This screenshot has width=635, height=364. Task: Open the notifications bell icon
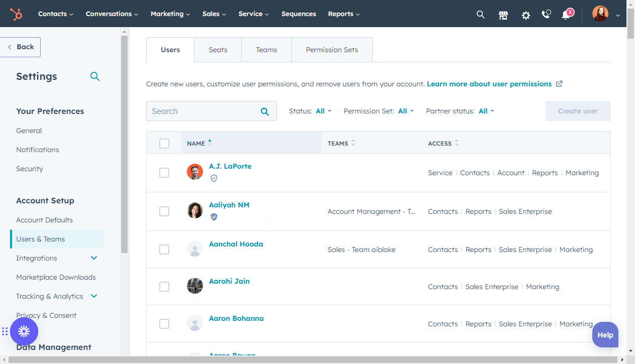(x=567, y=14)
